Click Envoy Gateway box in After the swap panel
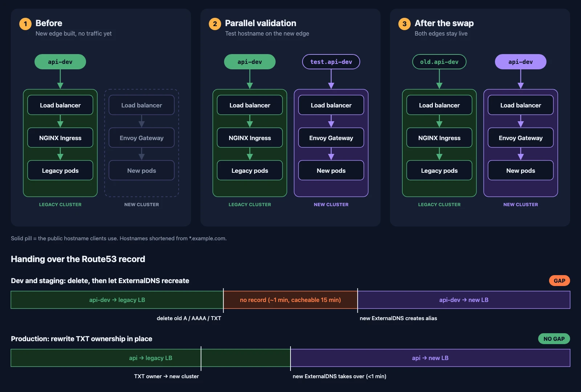 tap(521, 138)
